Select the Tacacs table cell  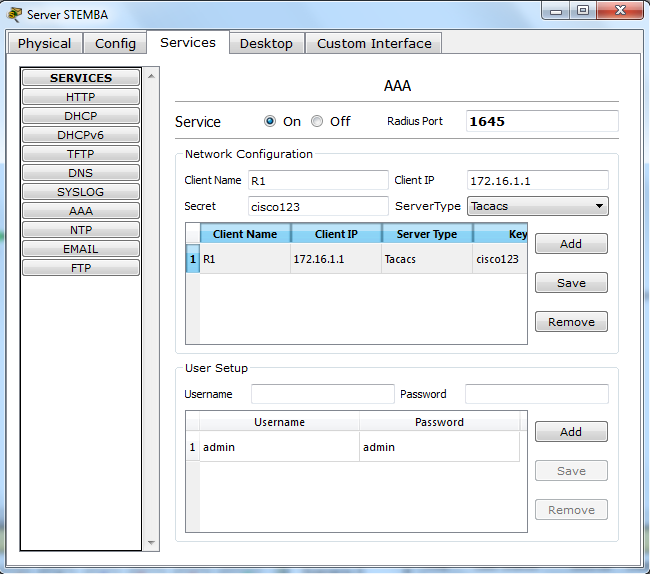[x=427, y=259]
